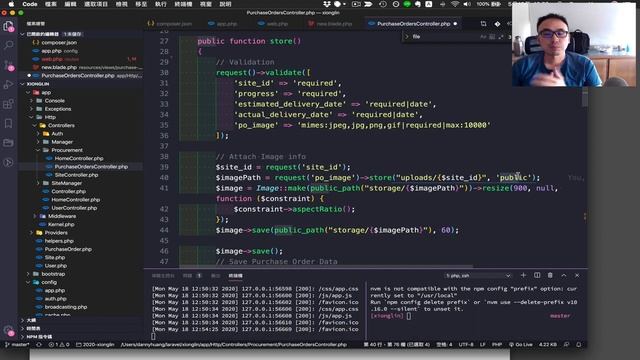Screen dimensions: 640x360
Task: Switch to the new.blade.php editor tab
Action: (330, 24)
